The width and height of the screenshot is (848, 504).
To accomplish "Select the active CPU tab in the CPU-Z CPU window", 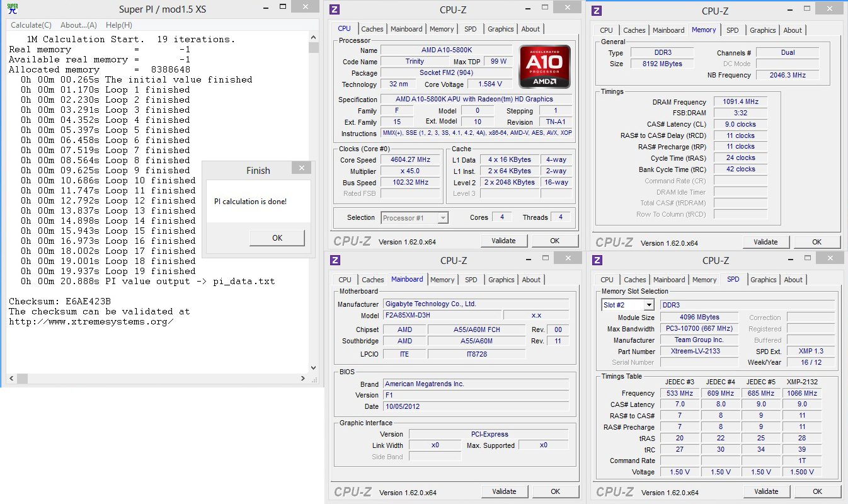I will coord(345,28).
